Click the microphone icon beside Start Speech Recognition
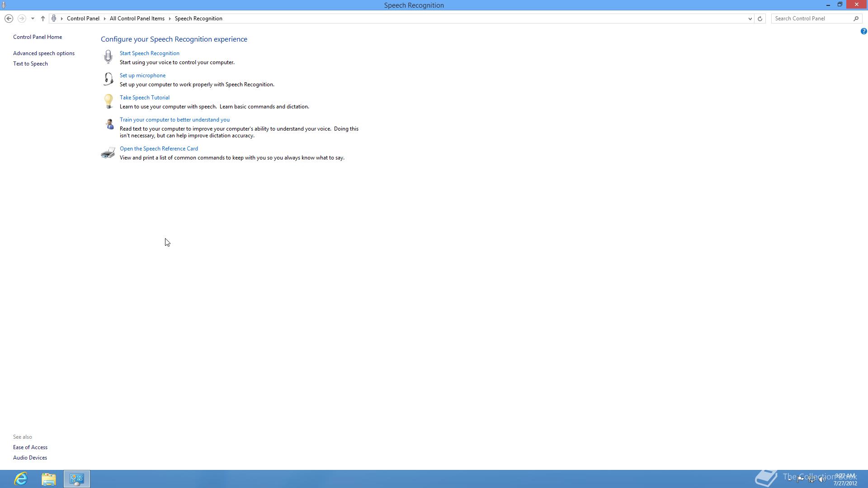The image size is (868, 488). coord(108,56)
